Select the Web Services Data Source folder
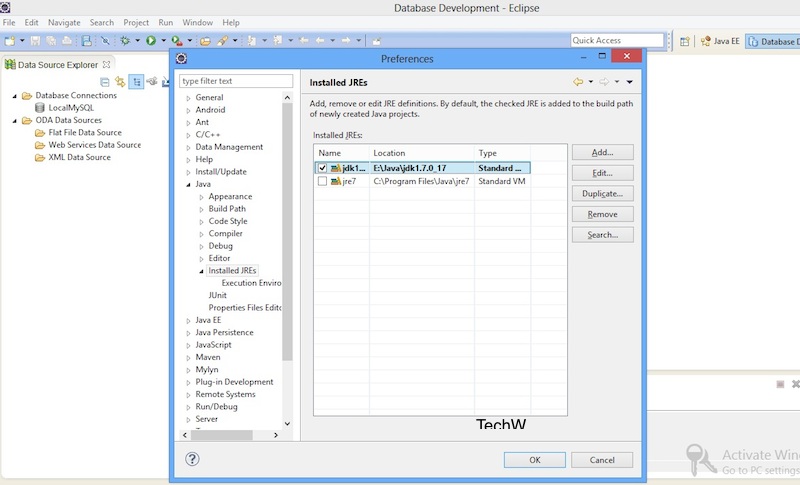Viewport: 800px width, 485px height. 88,145
